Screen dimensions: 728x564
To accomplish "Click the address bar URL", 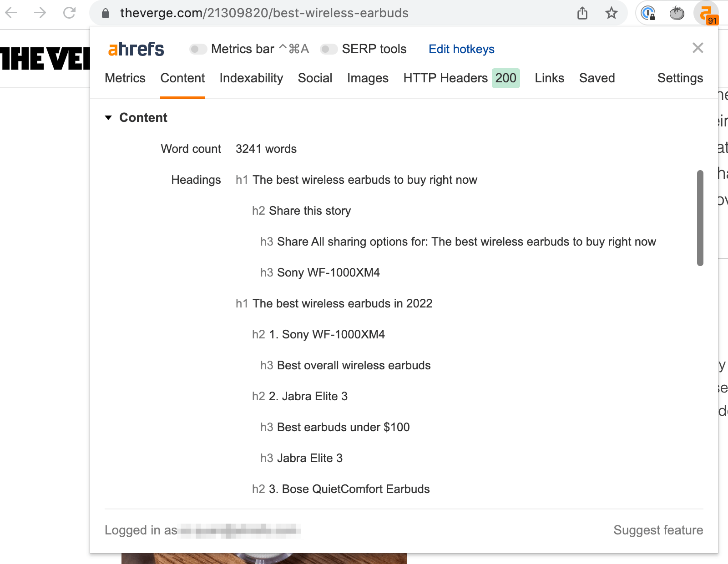I will (x=264, y=13).
